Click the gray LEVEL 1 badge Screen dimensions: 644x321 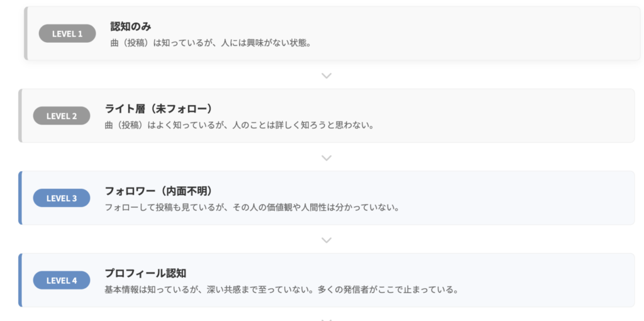(x=67, y=33)
